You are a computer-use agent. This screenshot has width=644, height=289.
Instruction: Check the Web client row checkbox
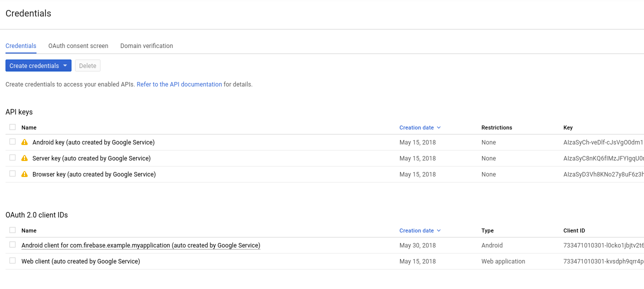point(12,261)
